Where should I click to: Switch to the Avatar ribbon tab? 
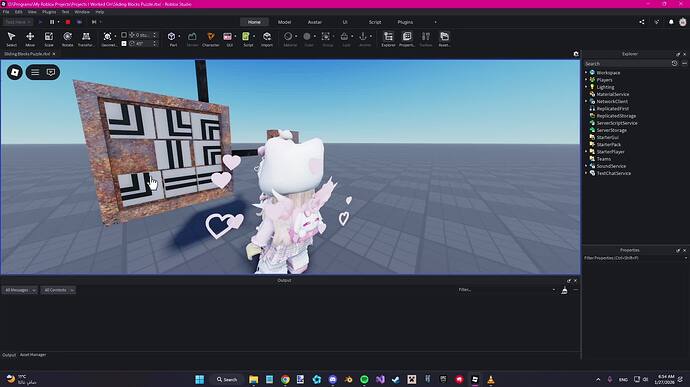[315, 22]
